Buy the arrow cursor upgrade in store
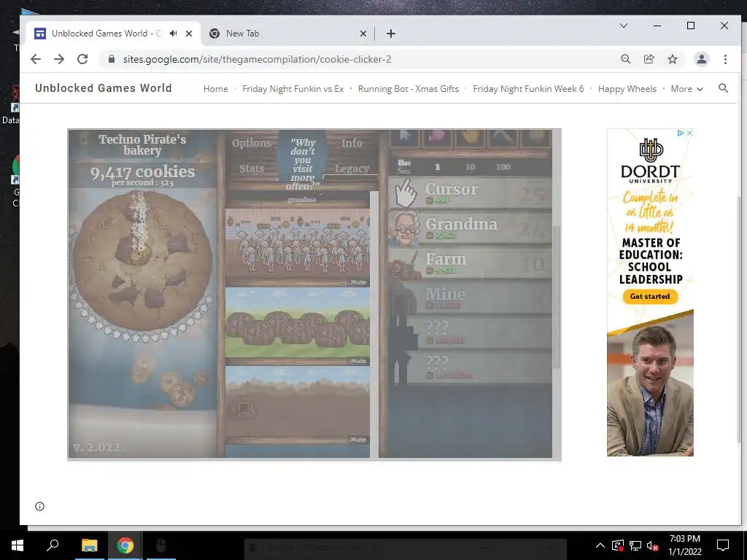The image size is (747, 560). [405, 137]
